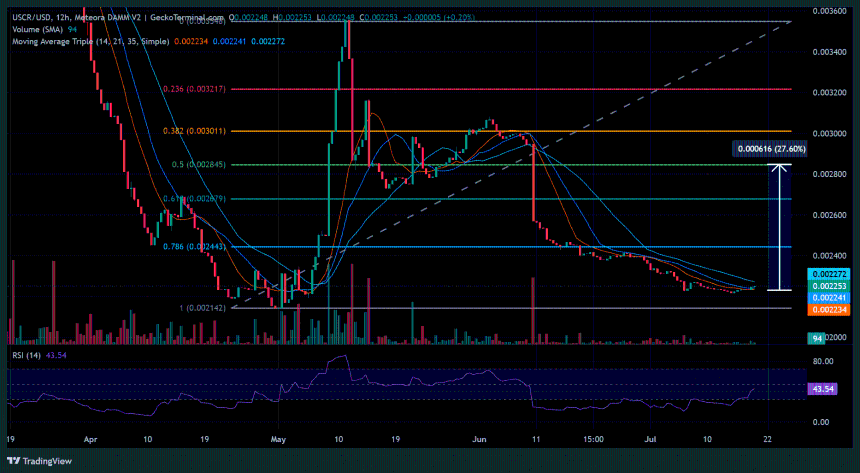
Task: Click the 80.00 RSI axis label
Action: pyautogui.click(x=823, y=361)
